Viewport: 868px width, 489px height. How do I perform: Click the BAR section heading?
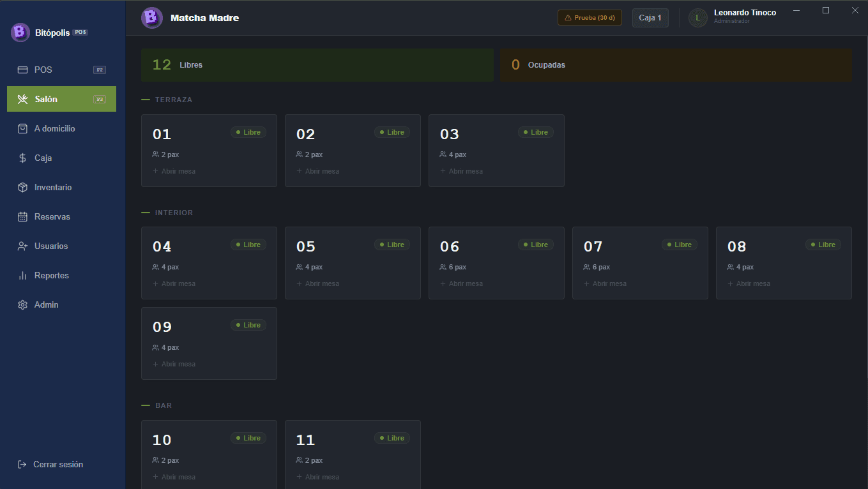[164, 405]
